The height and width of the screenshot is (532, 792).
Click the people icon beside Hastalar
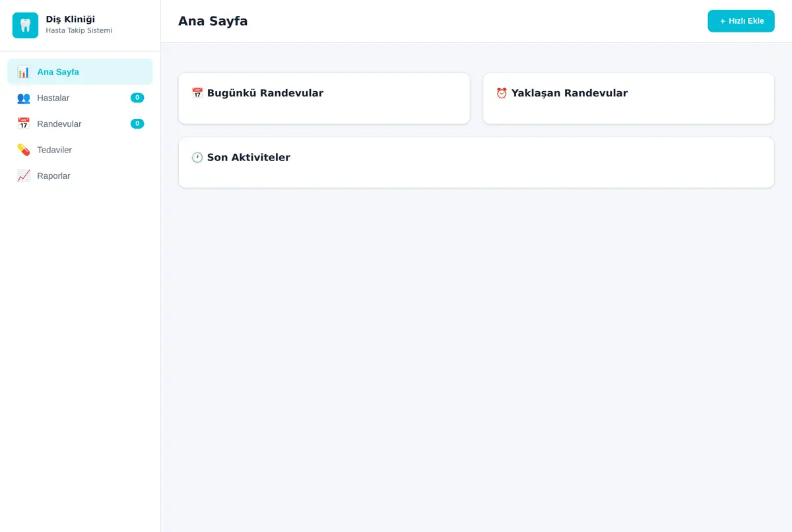24,98
